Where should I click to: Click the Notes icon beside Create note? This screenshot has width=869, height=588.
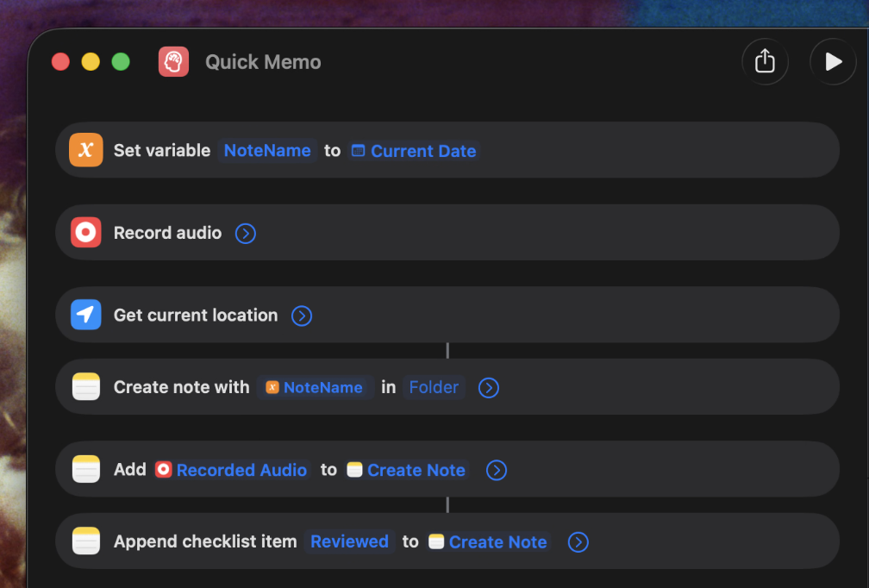pyautogui.click(x=86, y=388)
